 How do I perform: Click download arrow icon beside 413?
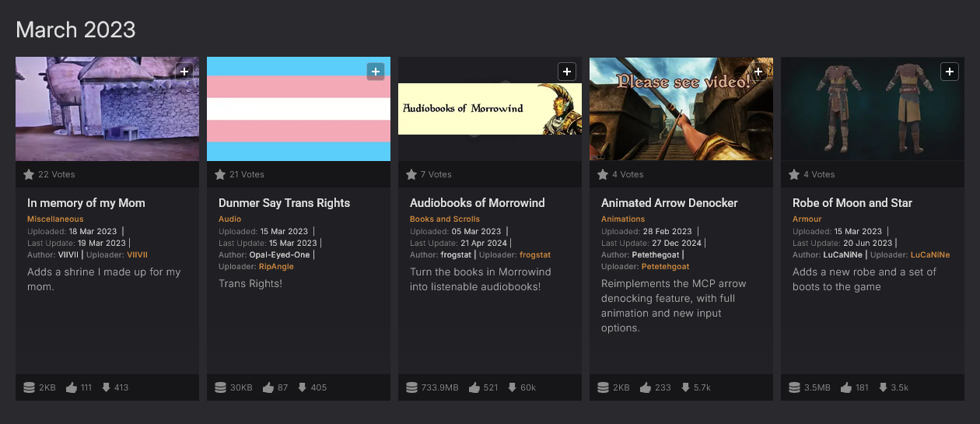point(106,387)
